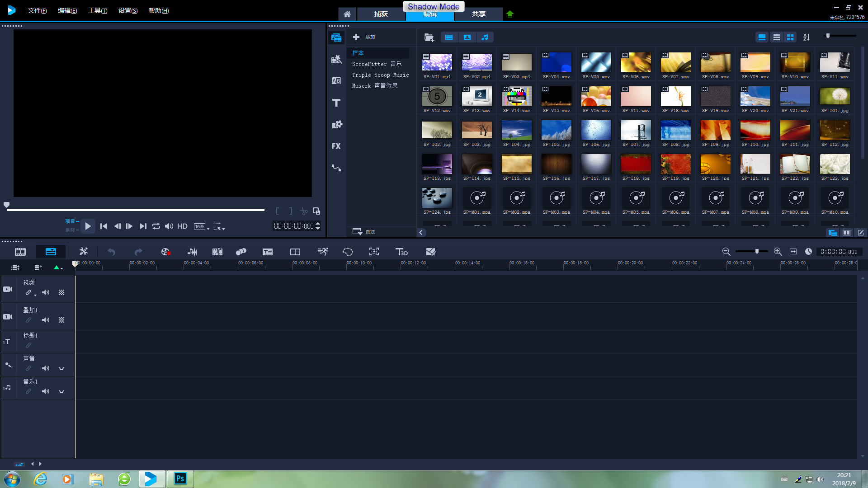Select the ScoreFitter 音乐 library folder
The image size is (868, 488).
pyautogui.click(x=377, y=64)
